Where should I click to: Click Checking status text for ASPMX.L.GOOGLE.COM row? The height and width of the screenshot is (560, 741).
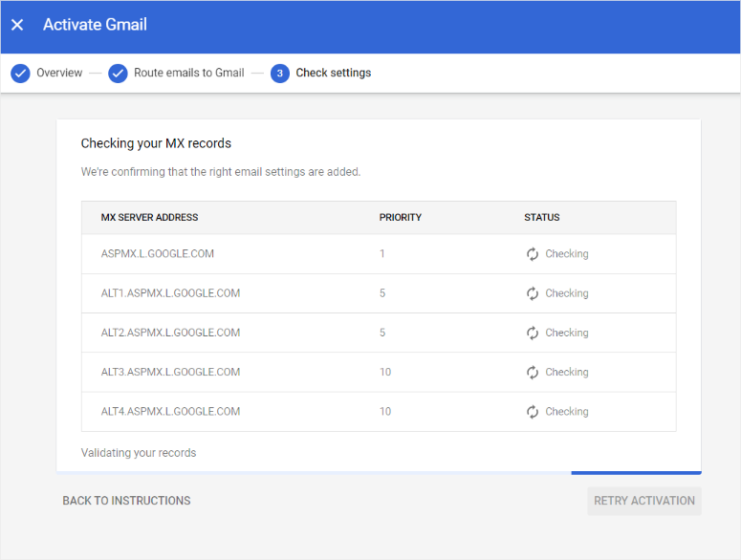pyautogui.click(x=567, y=254)
